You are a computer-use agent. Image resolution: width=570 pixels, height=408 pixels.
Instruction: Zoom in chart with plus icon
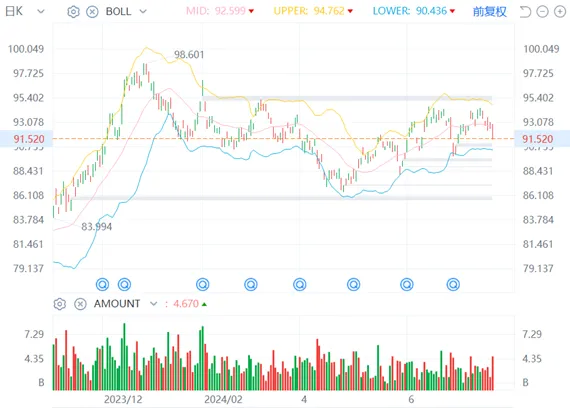click(x=559, y=12)
